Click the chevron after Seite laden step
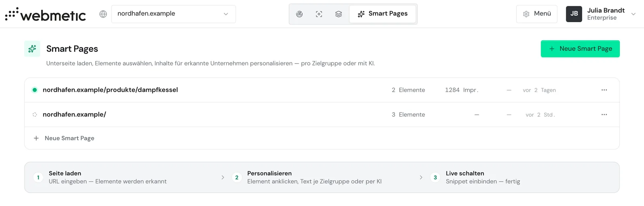This screenshot has width=644, height=206. click(223, 177)
